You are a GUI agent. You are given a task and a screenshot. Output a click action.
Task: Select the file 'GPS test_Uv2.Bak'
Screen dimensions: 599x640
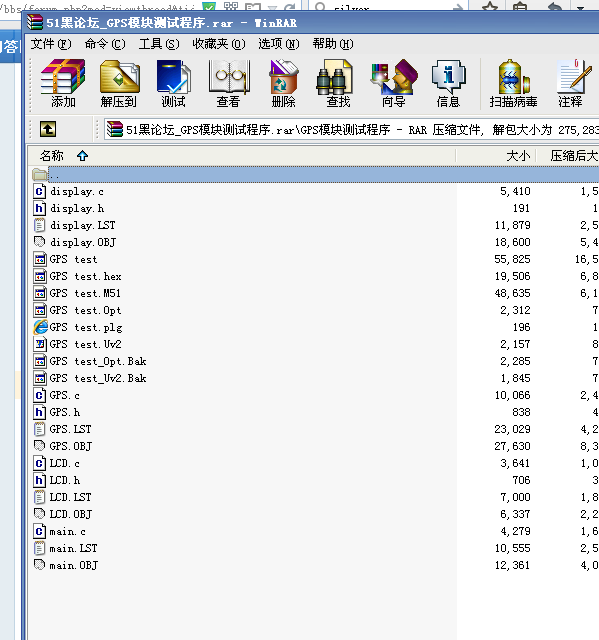point(98,378)
